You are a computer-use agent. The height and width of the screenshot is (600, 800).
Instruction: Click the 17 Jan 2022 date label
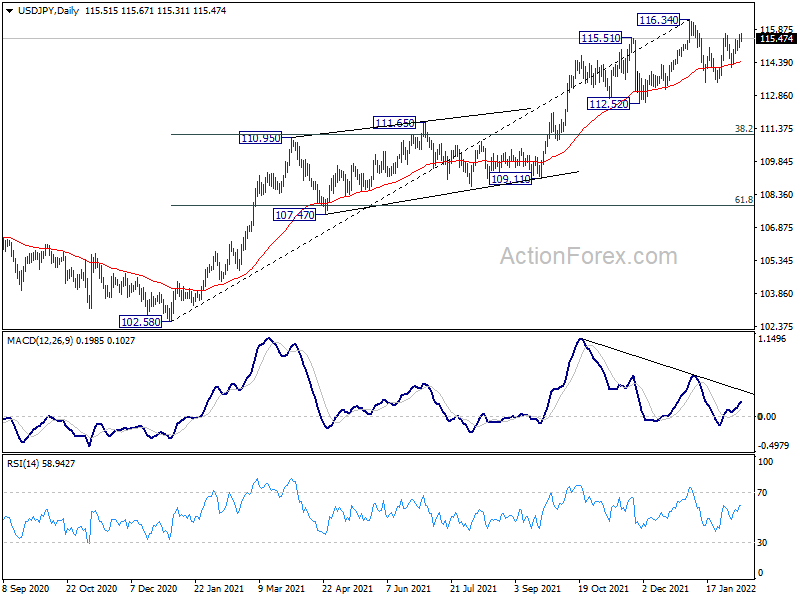point(732,589)
